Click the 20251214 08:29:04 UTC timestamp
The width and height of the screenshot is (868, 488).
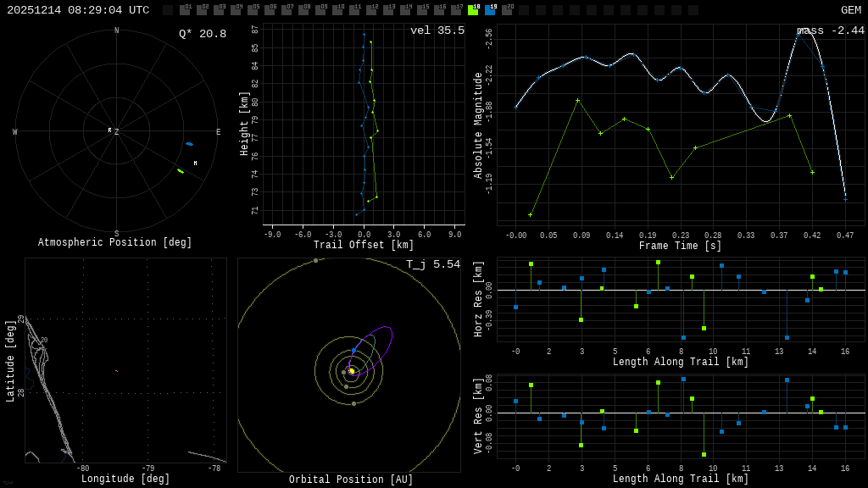(78, 10)
